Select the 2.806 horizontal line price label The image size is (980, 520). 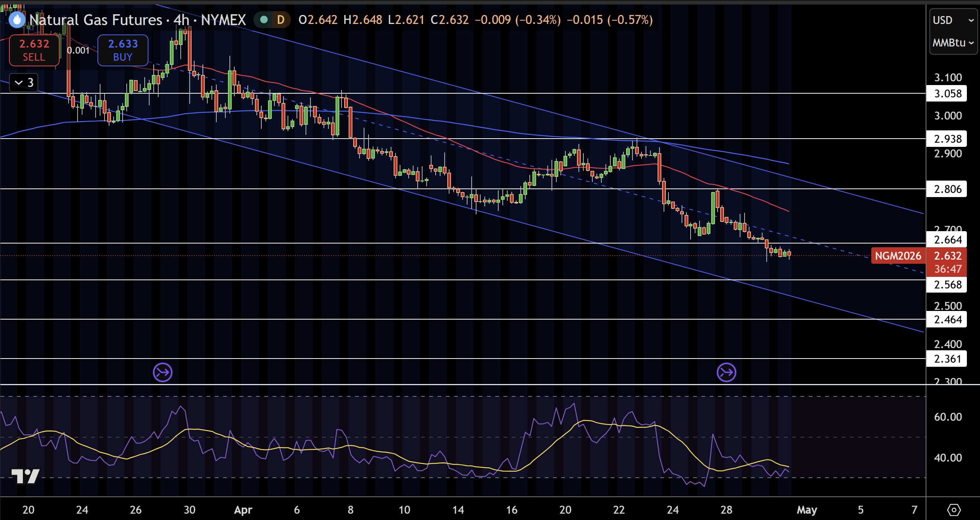[947, 189]
